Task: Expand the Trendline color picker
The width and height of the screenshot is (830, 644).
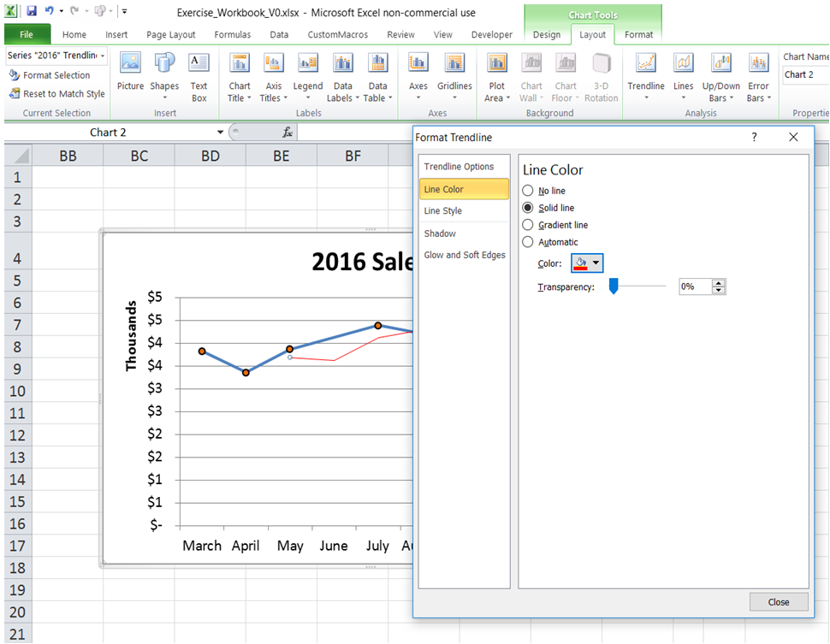Action: point(596,264)
